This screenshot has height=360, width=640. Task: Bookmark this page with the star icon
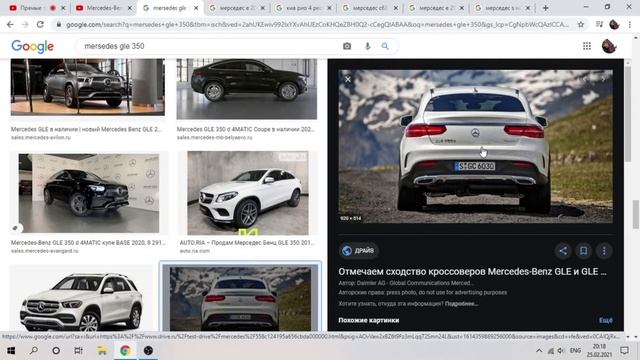click(580, 24)
